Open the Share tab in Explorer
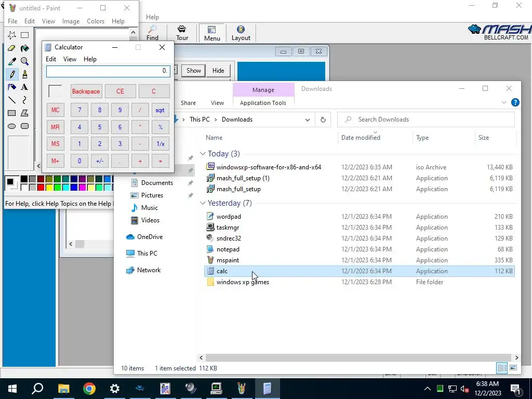Image resolution: width=532 pixels, height=399 pixels. [x=188, y=103]
